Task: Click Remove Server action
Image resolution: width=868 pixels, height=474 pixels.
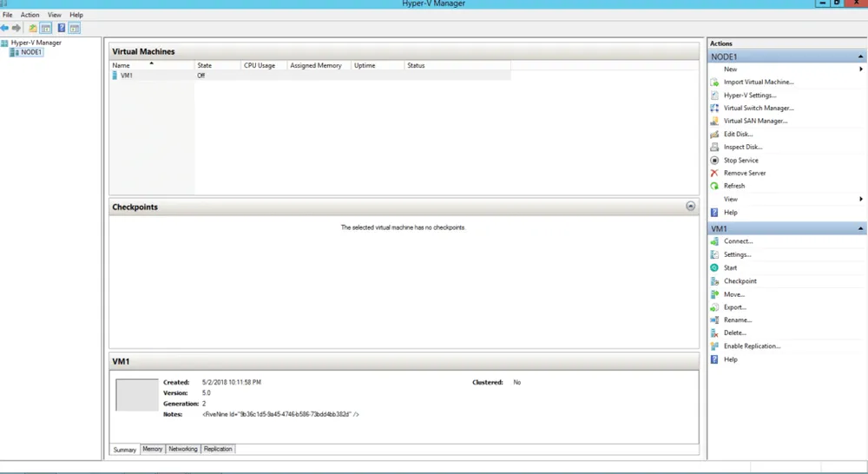Action: click(x=744, y=173)
